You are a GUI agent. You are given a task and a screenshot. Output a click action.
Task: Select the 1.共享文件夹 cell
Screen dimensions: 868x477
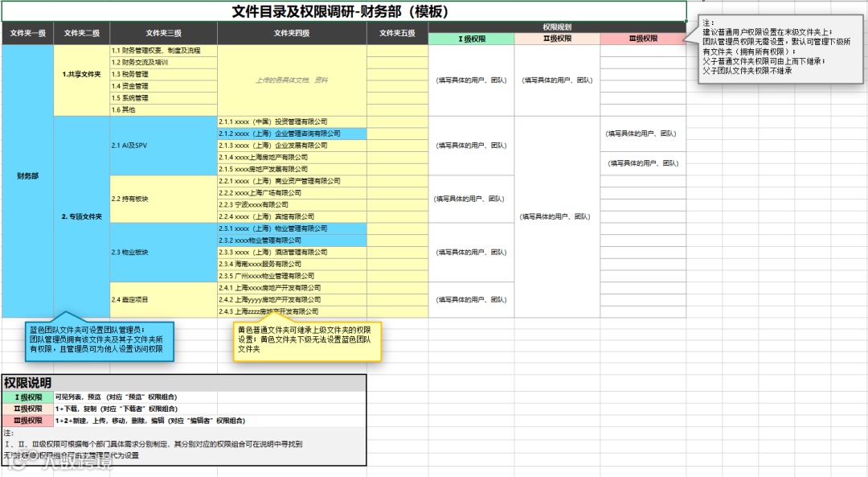click(x=81, y=80)
